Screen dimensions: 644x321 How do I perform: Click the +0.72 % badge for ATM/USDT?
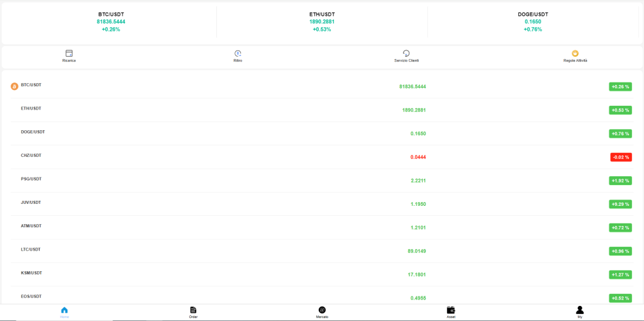coord(620,227)
